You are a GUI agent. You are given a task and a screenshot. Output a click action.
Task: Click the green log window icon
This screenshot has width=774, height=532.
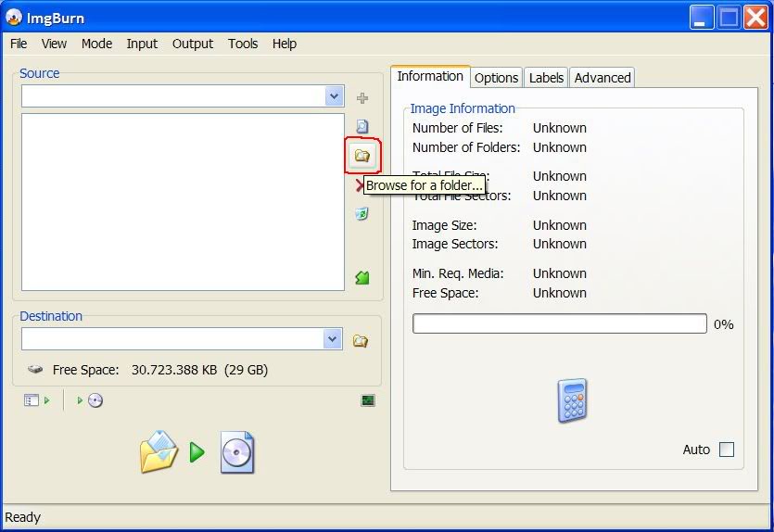[x=368, y=400]
